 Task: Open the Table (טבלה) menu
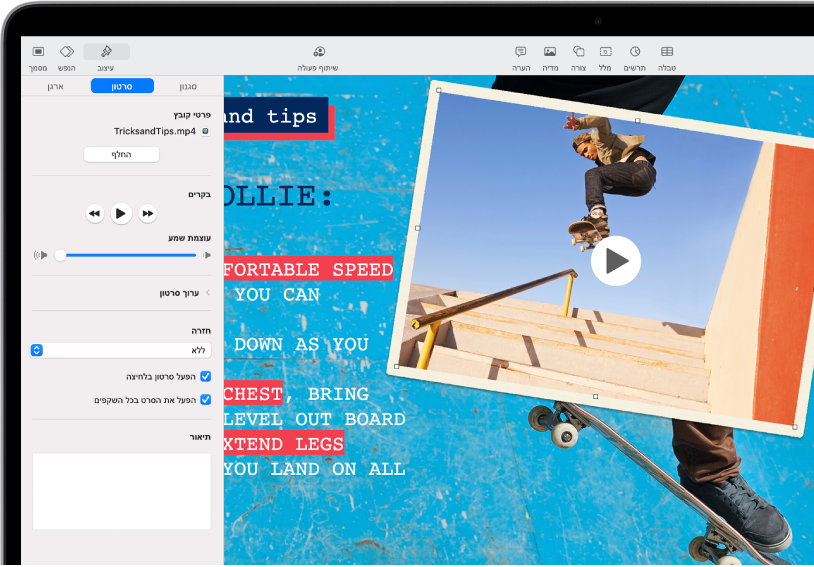(667, 58)
